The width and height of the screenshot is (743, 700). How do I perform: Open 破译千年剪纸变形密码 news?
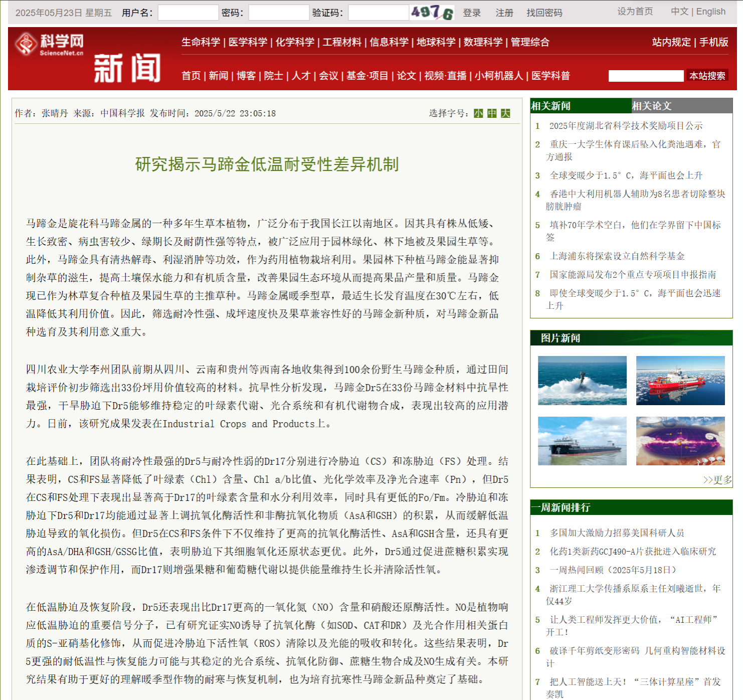tap(636, 657)
